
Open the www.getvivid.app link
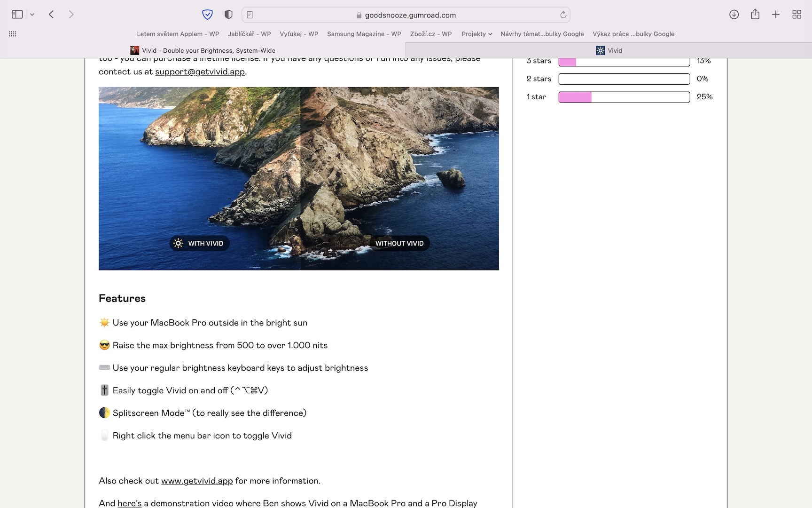197,481
